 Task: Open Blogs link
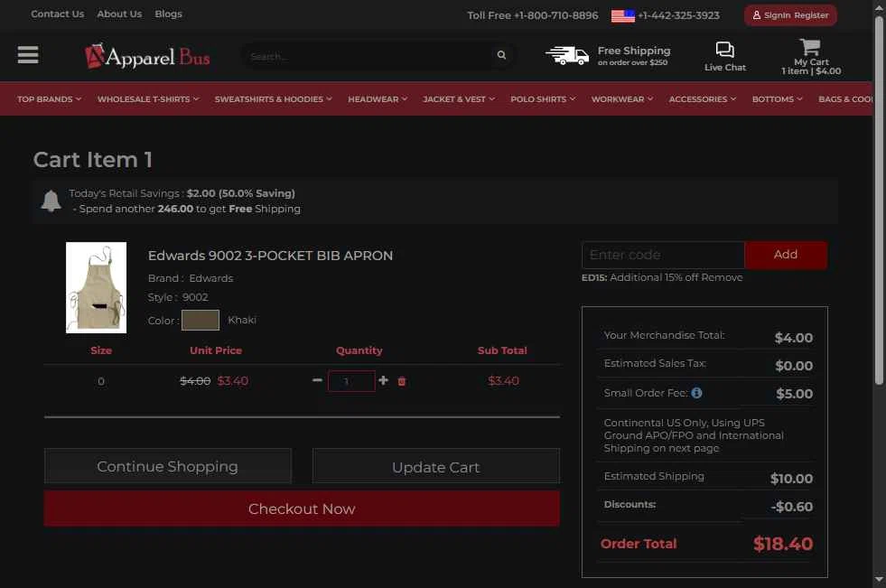click(x=168, y=14)
